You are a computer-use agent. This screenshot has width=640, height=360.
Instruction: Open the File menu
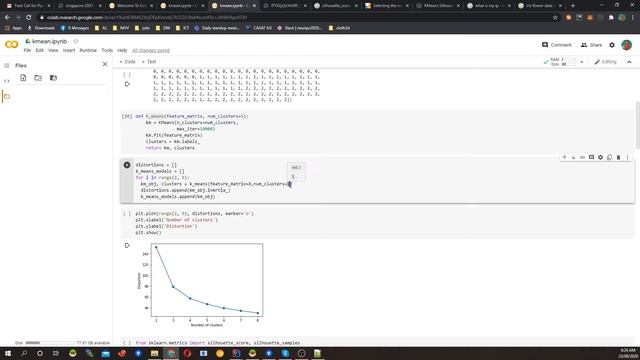point(27,50)
